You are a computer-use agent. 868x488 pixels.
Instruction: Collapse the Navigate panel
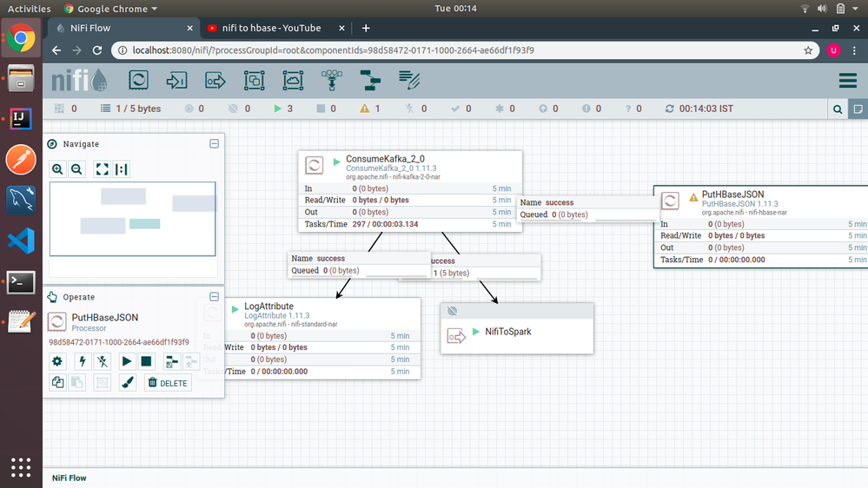click(215, 144)
